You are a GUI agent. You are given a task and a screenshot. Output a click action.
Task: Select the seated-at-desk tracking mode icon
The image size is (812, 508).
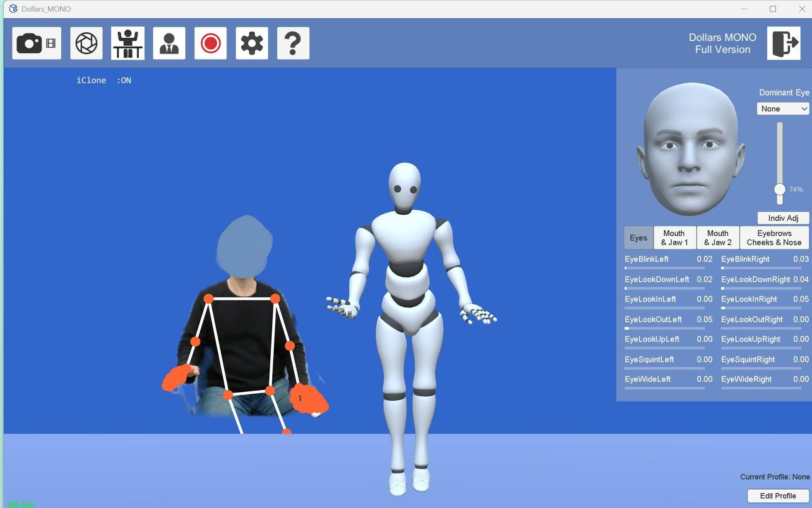[127, 43]
